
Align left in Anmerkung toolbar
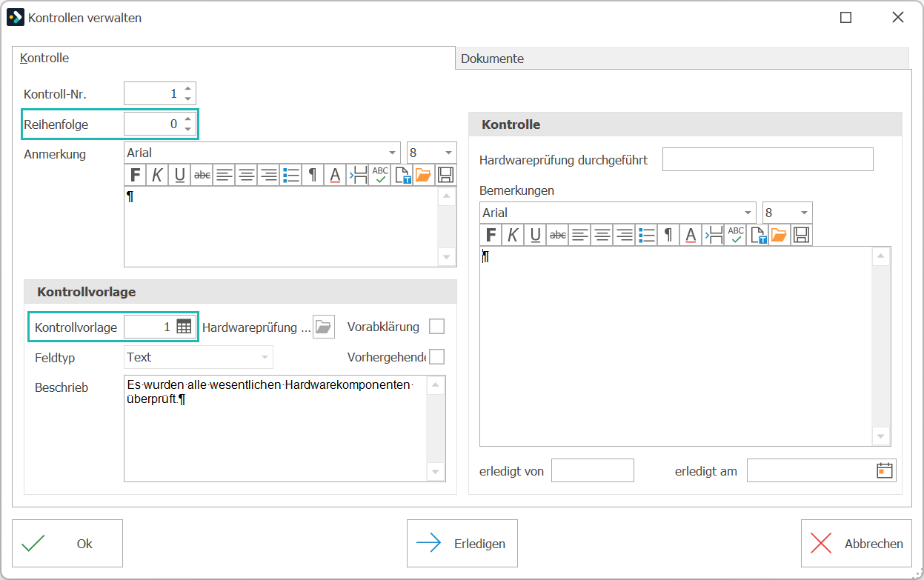pyautogui.click(x=224, y=175)
